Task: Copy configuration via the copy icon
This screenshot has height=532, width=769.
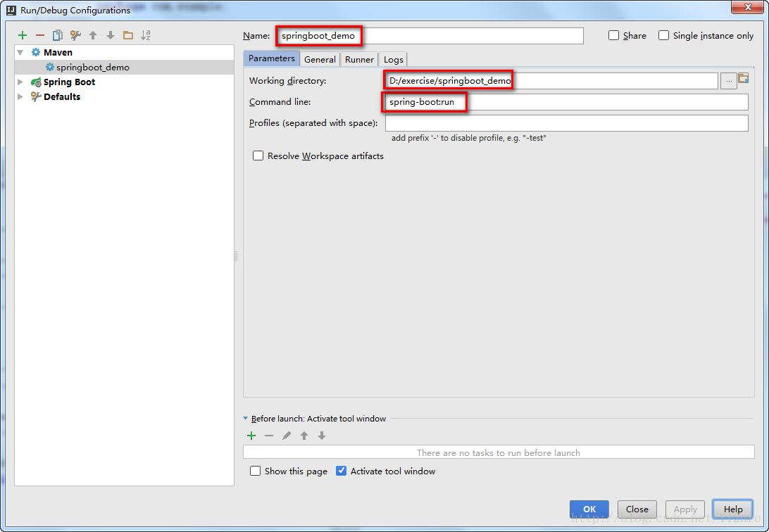Action: coord(58,35)
